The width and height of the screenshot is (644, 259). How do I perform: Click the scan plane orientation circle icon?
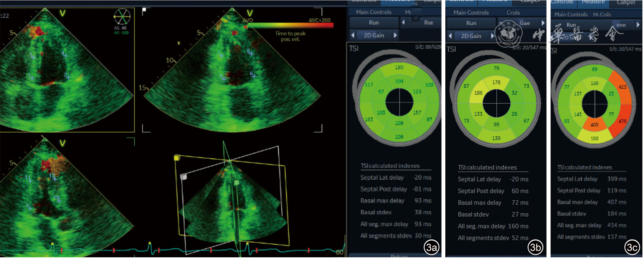point(122,17)
